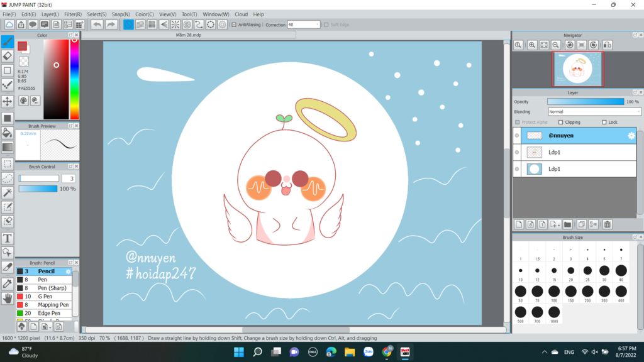Enable the grid snap
Image resolution: width=644 pixels, height=362 pixels.
pos(152,25)
